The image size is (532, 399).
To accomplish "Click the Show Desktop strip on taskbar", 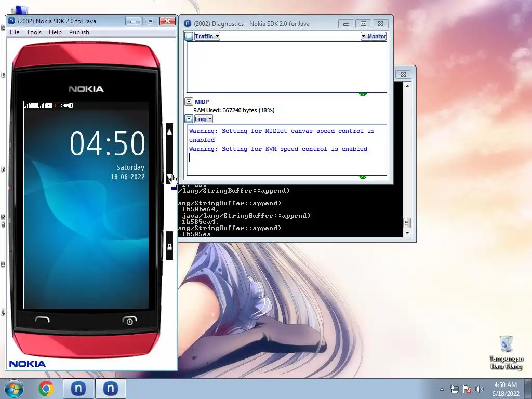I will [528, 389].
